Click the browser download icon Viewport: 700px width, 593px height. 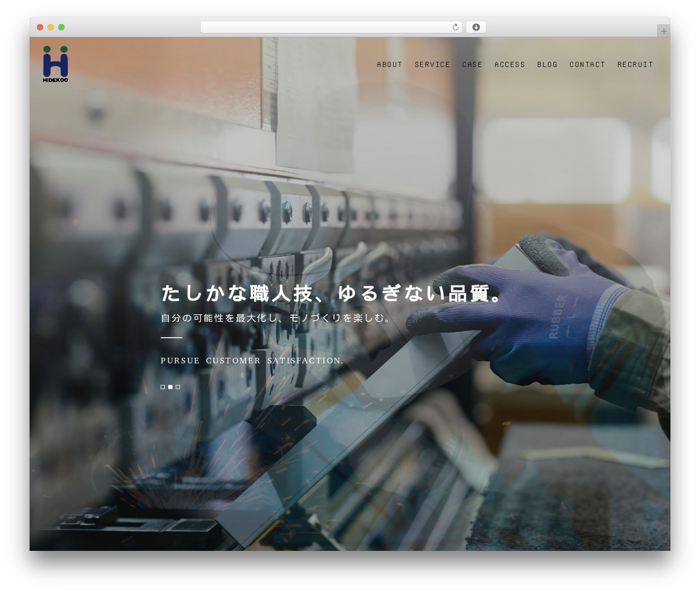click(476, 27)
